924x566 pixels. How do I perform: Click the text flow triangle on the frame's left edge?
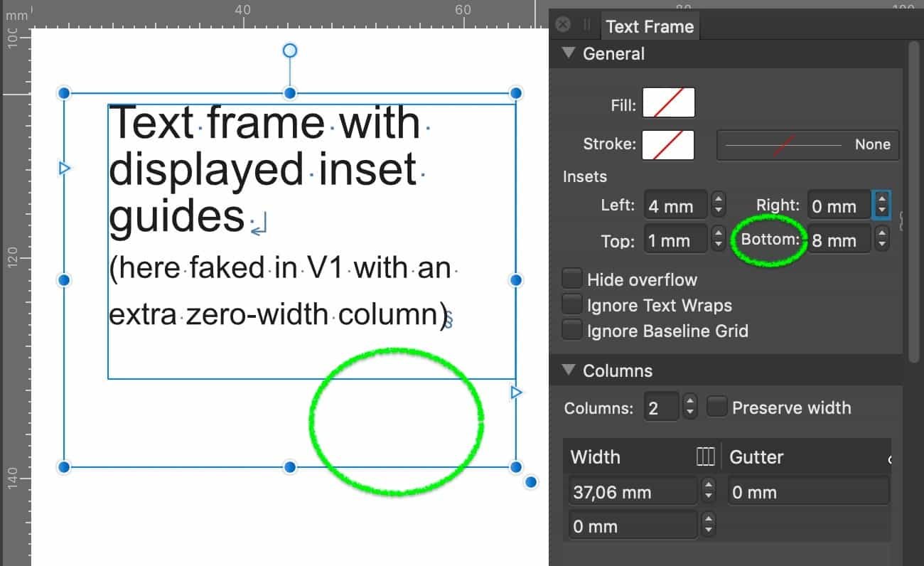[x=65, y=168]
